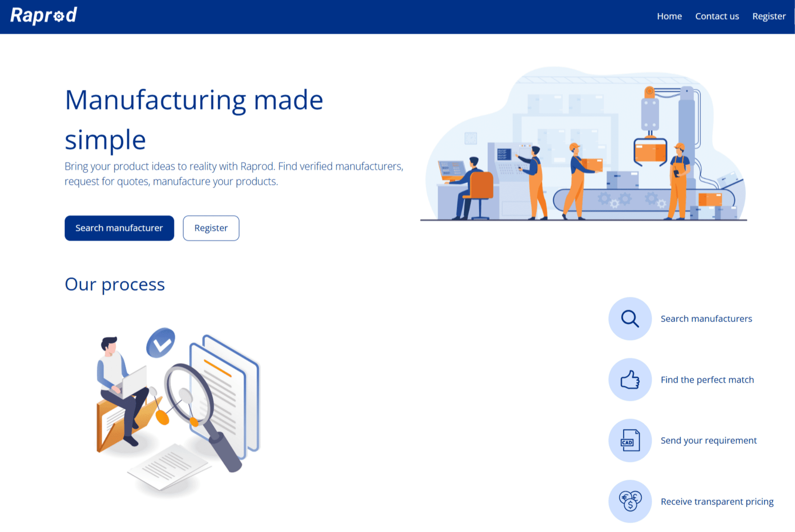Click the Search manufacturers step label
Image resolution: width=795 pixels, height=532 pixels.
(706, 319)
